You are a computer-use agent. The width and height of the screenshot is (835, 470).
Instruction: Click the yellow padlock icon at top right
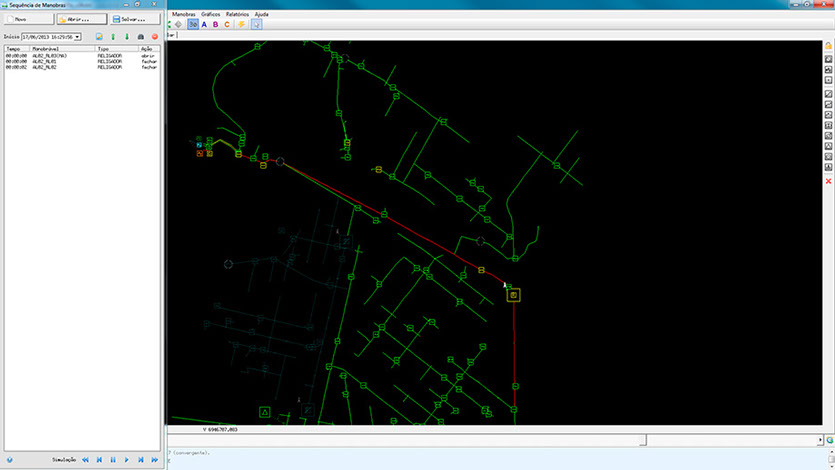click(828, 47)
